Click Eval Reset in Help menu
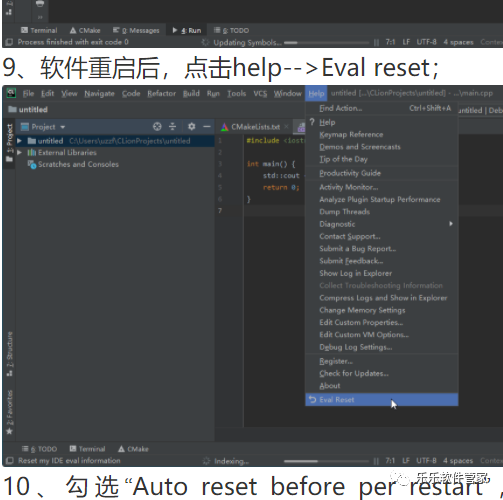Screen dimensions: 503x500 (382, 400)
